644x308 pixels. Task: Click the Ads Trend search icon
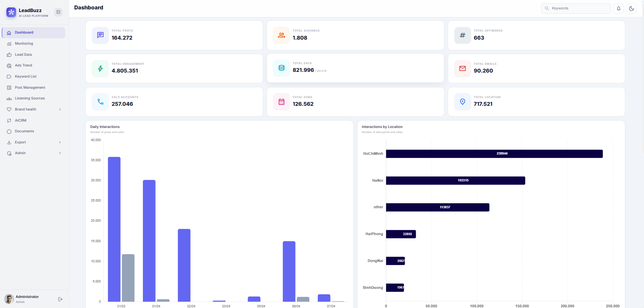(x=9, y=65)
